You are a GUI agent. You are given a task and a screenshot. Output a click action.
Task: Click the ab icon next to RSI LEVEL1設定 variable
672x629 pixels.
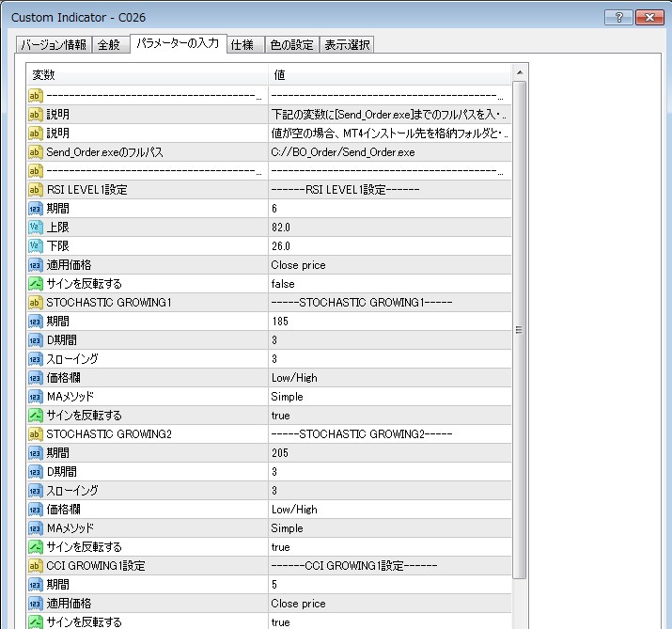[36, 190]
